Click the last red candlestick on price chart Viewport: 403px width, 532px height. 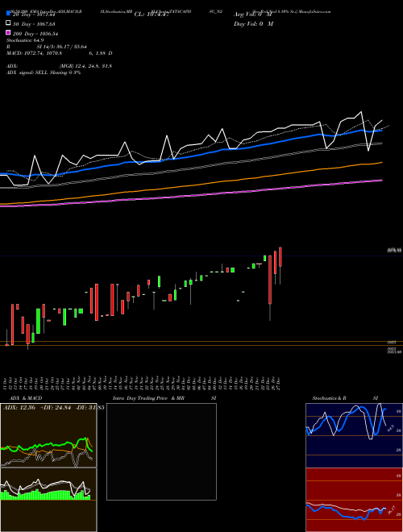pyautogui.click(x=280, y=257)
